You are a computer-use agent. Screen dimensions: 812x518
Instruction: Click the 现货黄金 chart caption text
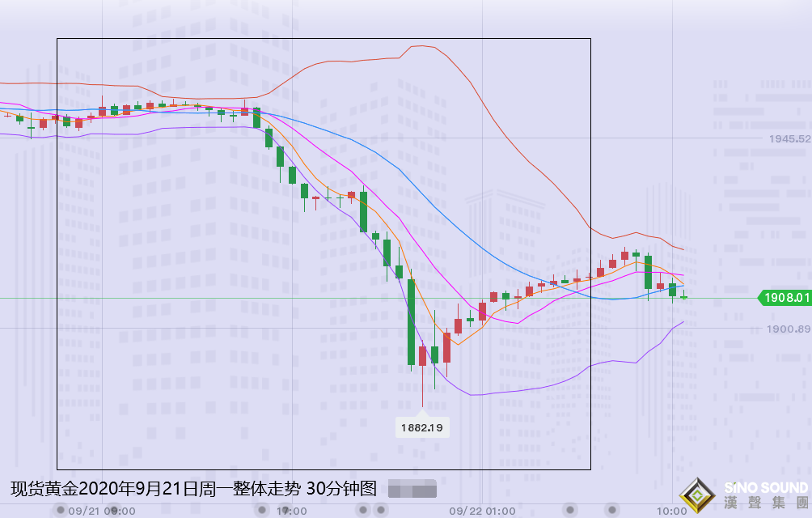(194, 489)
